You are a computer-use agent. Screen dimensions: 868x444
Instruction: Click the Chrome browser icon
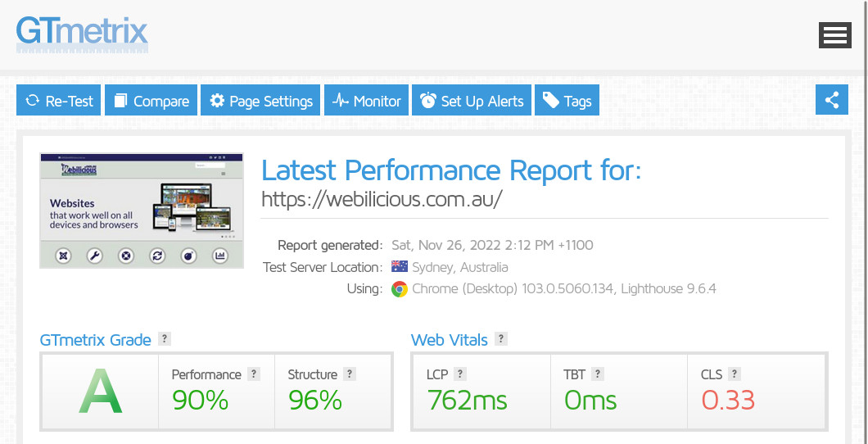(400, 289)
